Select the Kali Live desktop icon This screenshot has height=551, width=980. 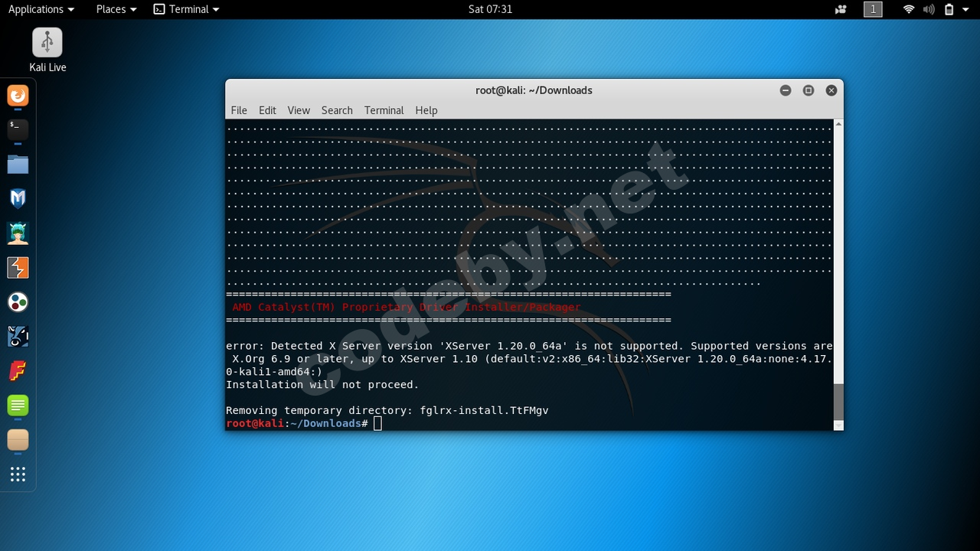(47, 51)
